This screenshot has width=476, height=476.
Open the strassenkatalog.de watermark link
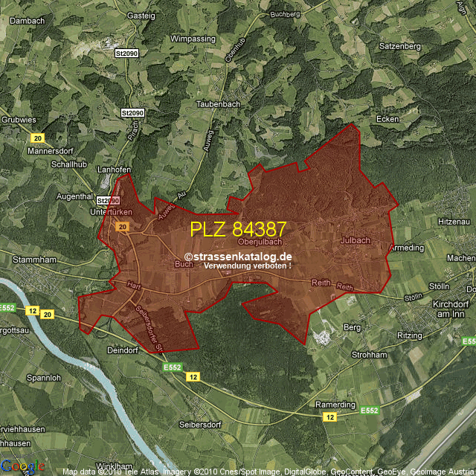pos(238,257)
